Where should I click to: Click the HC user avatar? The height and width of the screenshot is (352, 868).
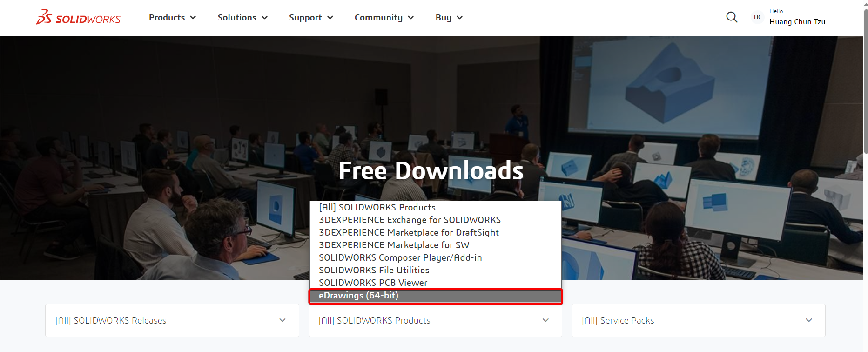pos(758,17)
